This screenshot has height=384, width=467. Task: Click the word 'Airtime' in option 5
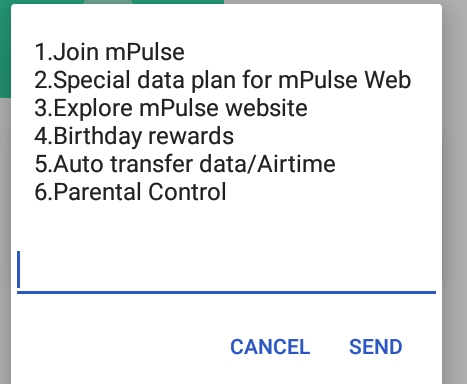click(x=296, y=164)
